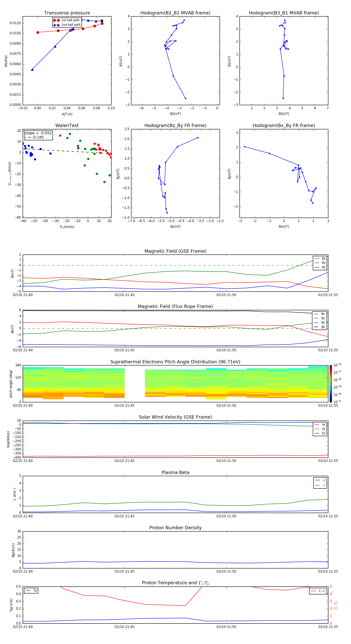Click the 'pitch angle (deg)' axis label
The width and height of the screenshot is (351, 644).
(11, 384)
